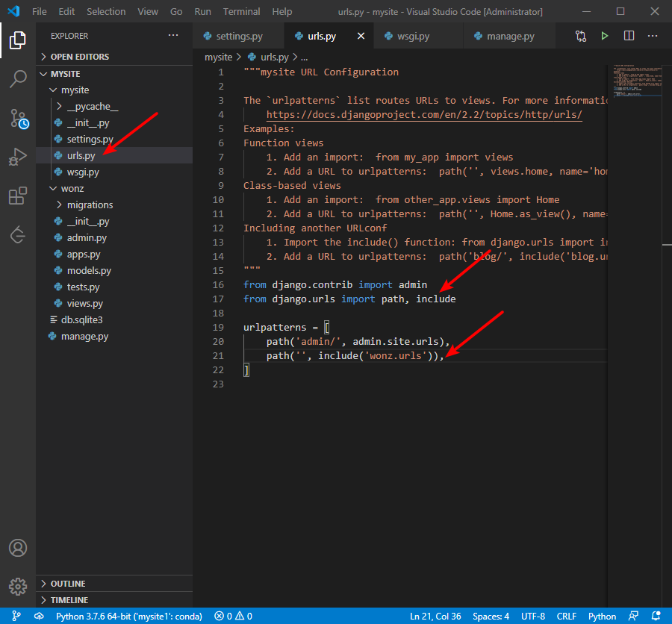Click the Django docs URL link

[x=424, y=114]
